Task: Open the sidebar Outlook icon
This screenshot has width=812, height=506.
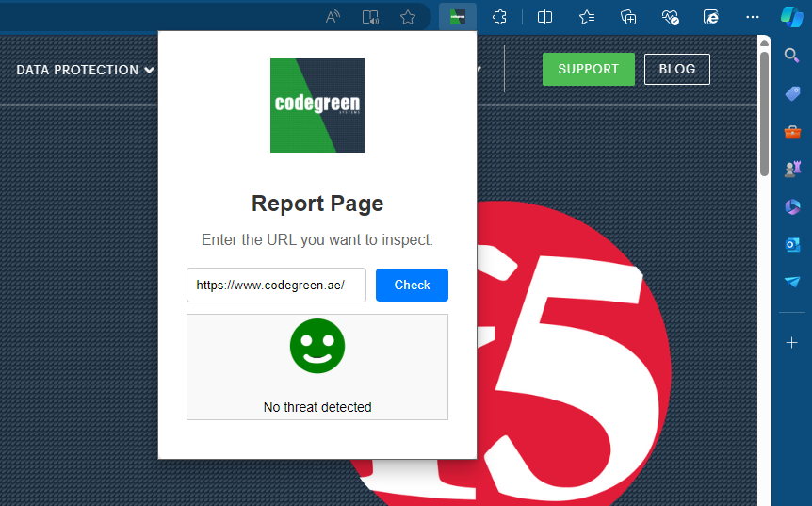Action: (x=792, y=244)
